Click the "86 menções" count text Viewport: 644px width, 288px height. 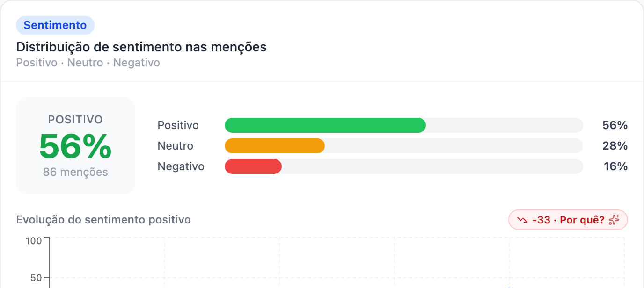tap(75, 172)
